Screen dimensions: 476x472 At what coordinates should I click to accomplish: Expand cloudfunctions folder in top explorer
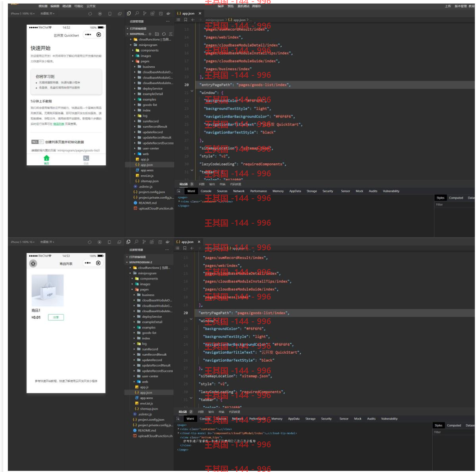coord(131,39)
